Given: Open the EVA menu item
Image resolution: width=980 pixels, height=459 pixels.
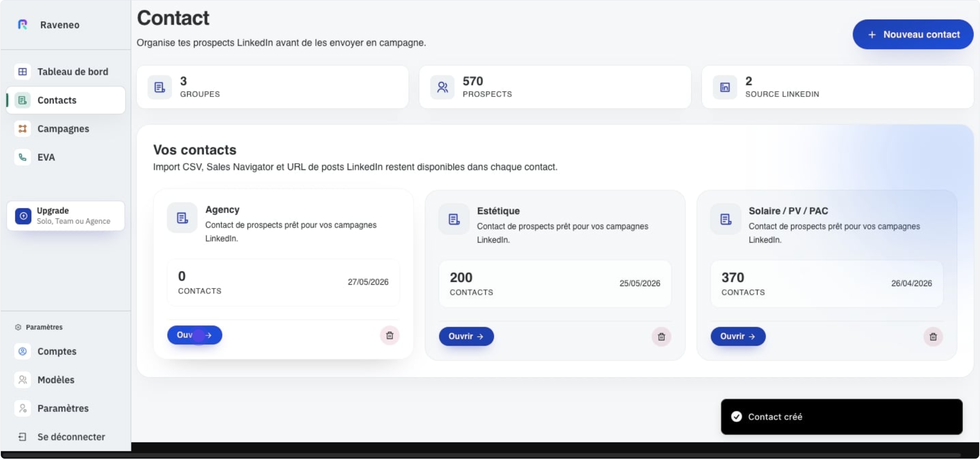Looking at the screenshot, I should (66, 157).
